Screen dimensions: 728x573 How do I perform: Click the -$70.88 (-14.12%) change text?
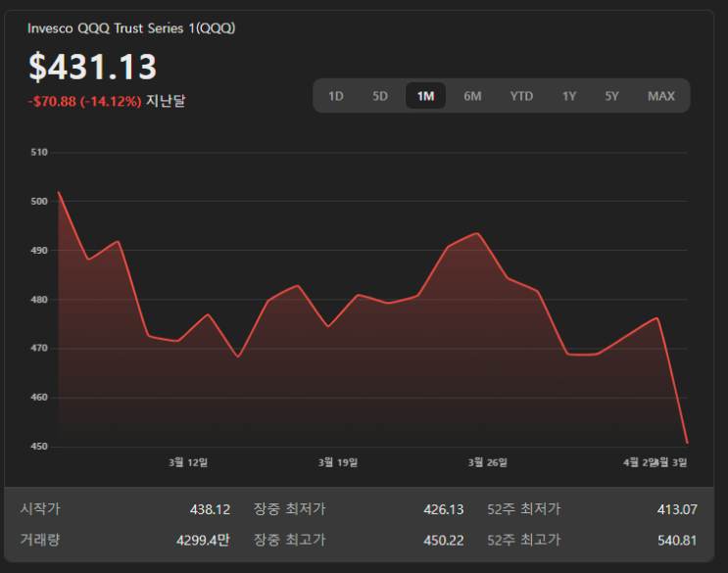(84, 101)
